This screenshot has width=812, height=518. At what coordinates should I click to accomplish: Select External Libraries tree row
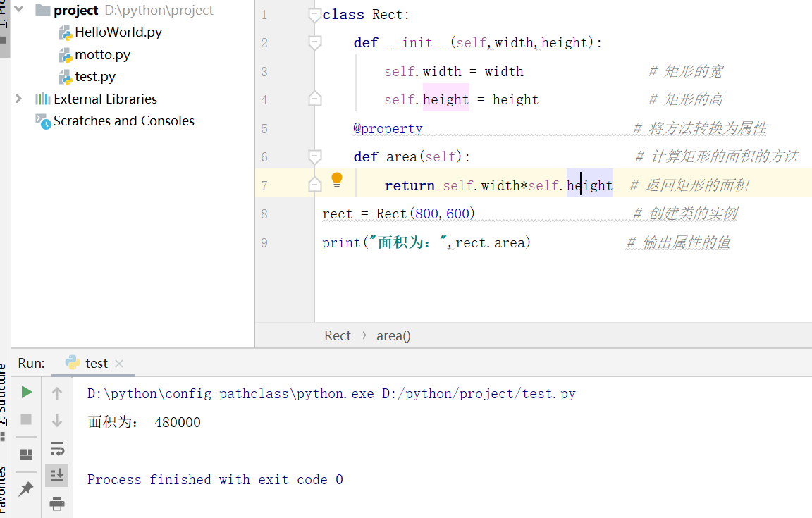coord(105,99)
